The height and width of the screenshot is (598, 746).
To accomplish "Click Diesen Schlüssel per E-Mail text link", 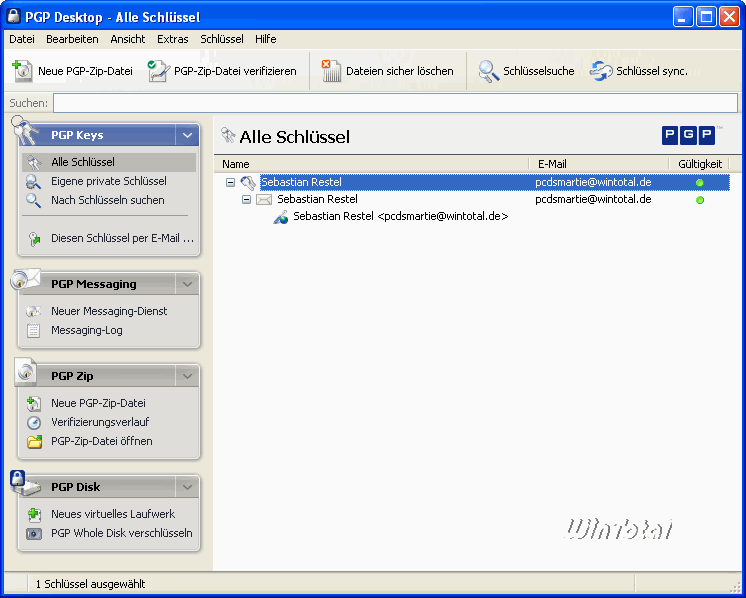I will (x=122, y=238).
